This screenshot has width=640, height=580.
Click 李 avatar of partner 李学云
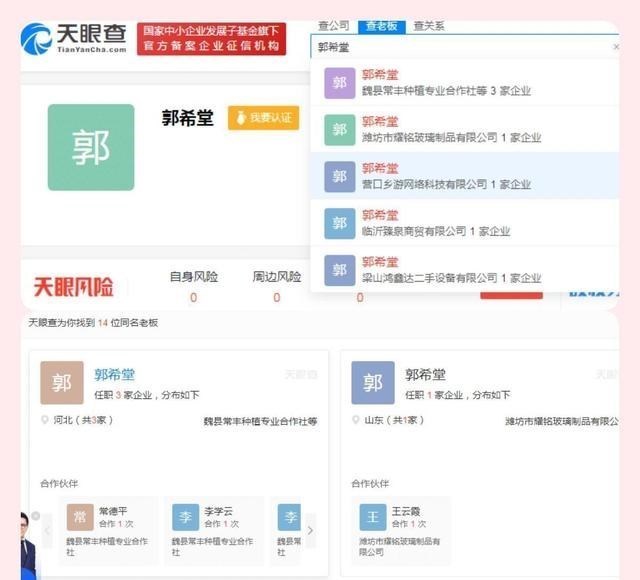[x=185, y=517]
